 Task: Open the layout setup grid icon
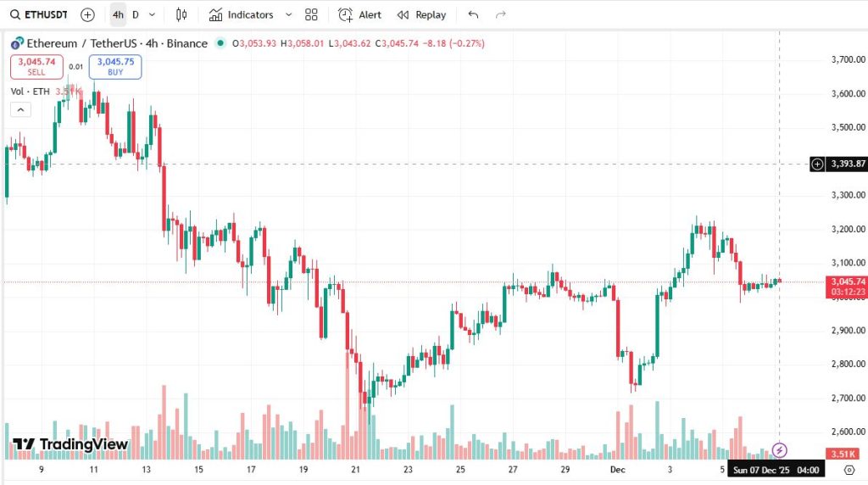coord(311,14)
